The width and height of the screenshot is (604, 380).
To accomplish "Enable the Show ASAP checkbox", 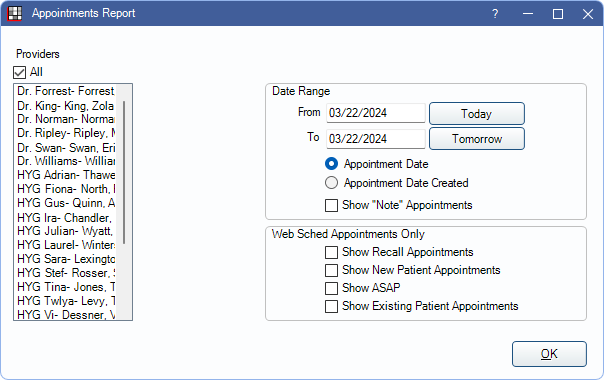I will 331,288.
